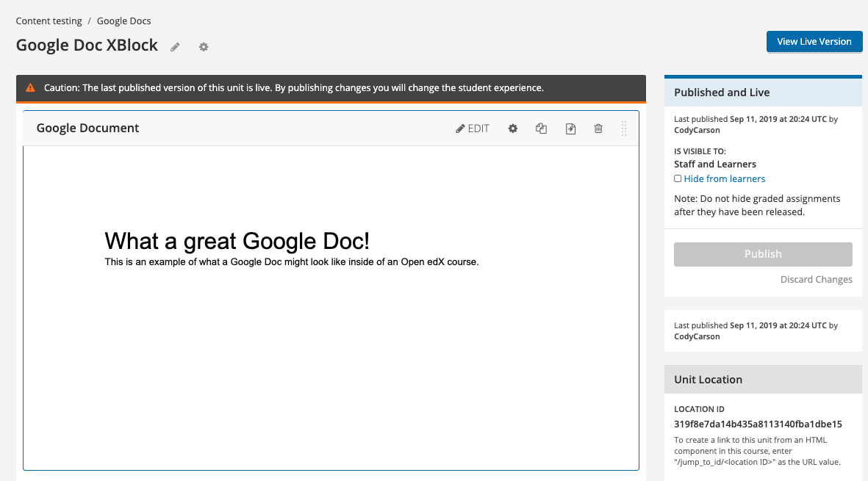Viewport: 868px width, 481px height.
Task: Open the Content testing breadcrumb
Action: point(49,21)
